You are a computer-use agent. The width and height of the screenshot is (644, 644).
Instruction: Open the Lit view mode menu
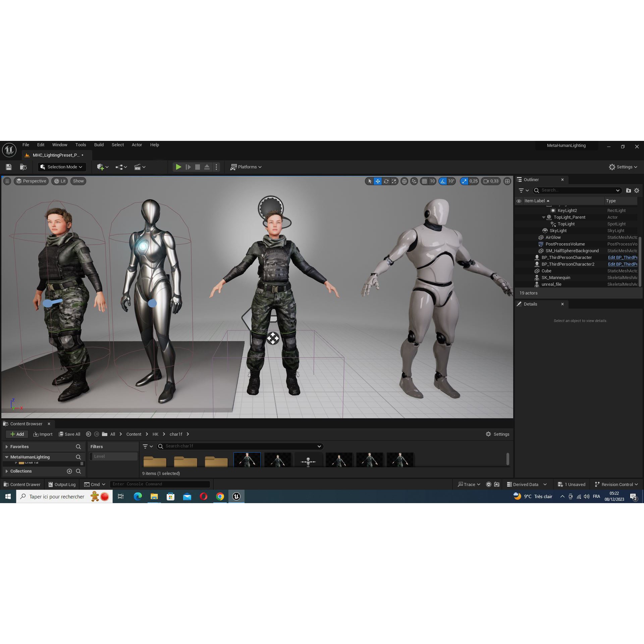point(60,181)
